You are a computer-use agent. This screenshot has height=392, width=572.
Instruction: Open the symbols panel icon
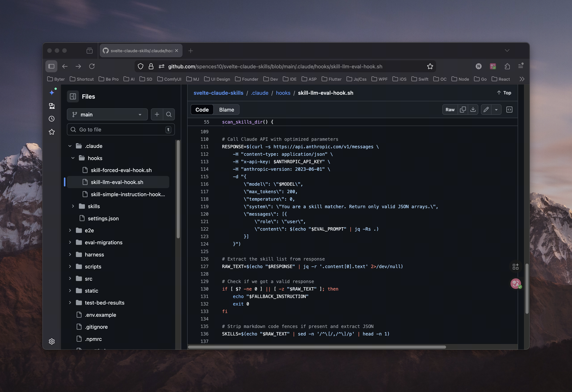tap(509, 109)
